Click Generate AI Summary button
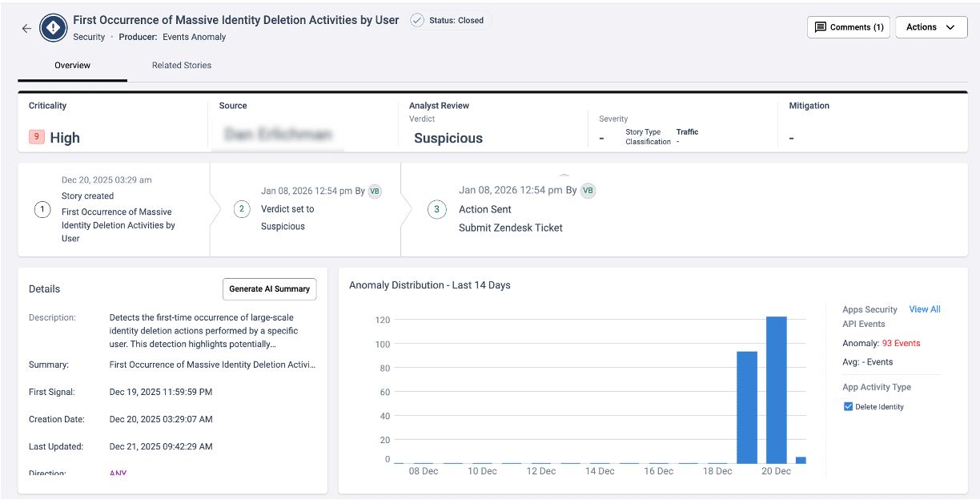This screenshot has height=500, width=980. (269, 289)
